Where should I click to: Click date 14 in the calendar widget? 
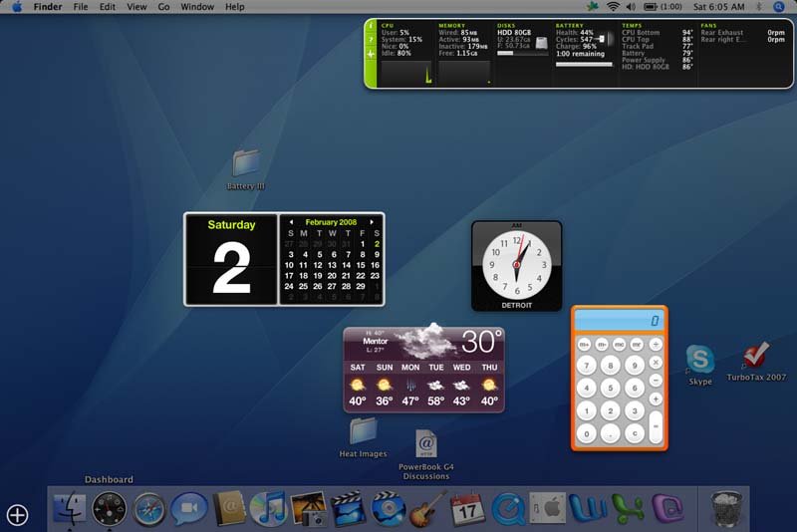[346, 265]
